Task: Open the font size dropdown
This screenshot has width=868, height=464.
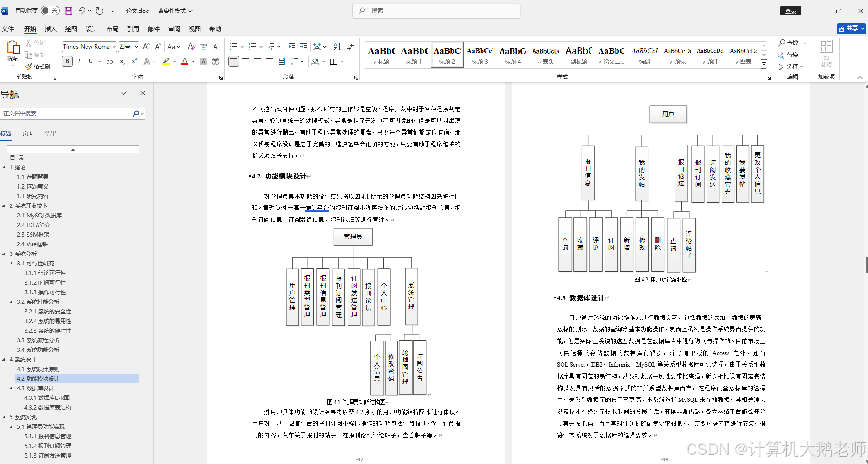Action: coord(136,47)
